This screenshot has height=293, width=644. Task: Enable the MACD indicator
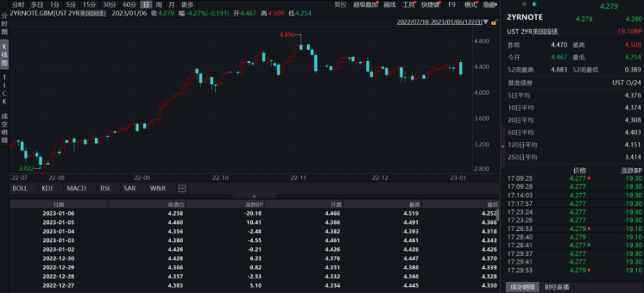[76, 188]
